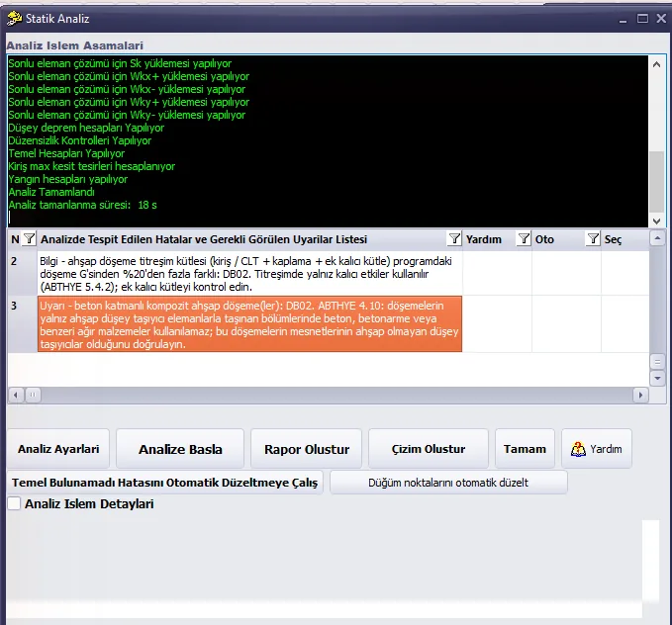The width and height of the screenshot is (672, 625).
Task: Click log line 'Düşey deprem hesapları Yapılıyor'
Action: 86,128
